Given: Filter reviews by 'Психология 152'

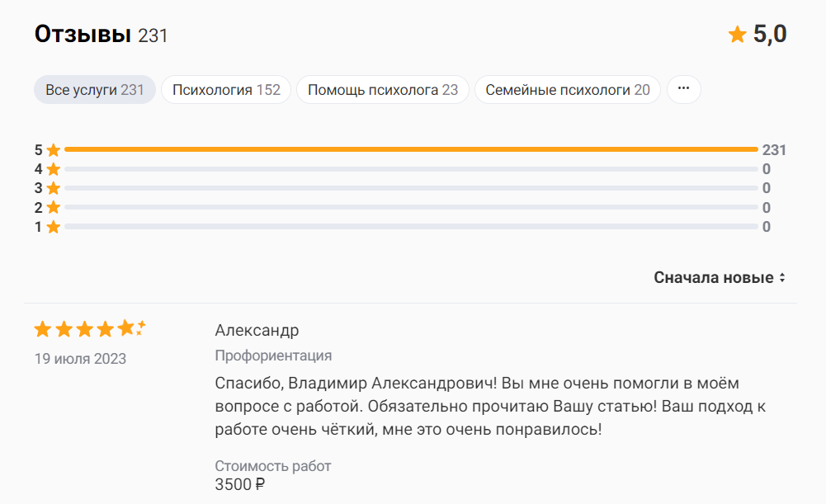Looking at the screenshot, I should (226, 90).
